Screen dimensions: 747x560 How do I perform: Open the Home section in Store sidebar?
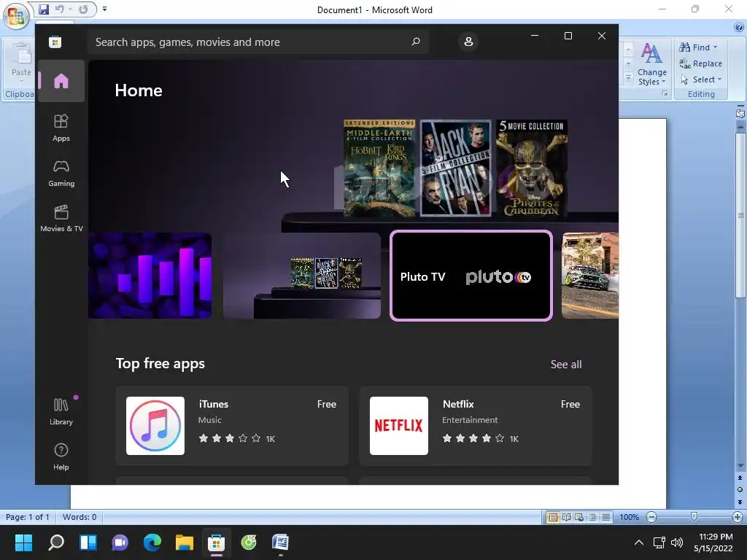[61, 81]
